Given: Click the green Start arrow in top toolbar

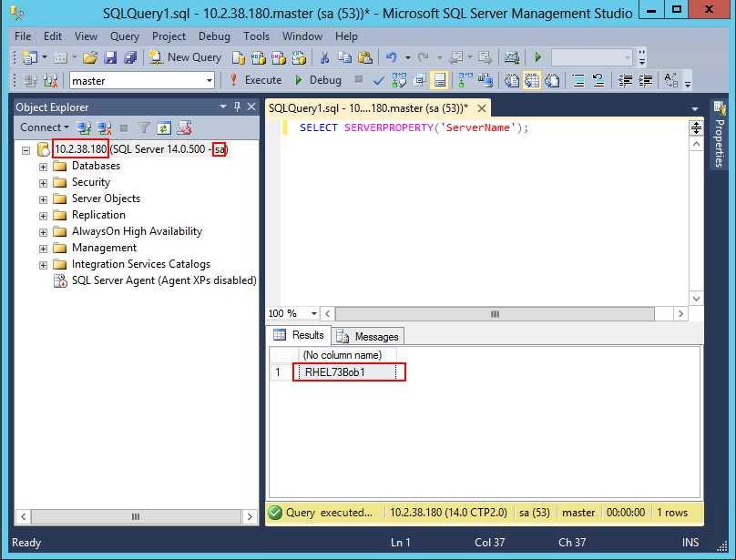Looking at the screenshot, I should click(538, 57).
